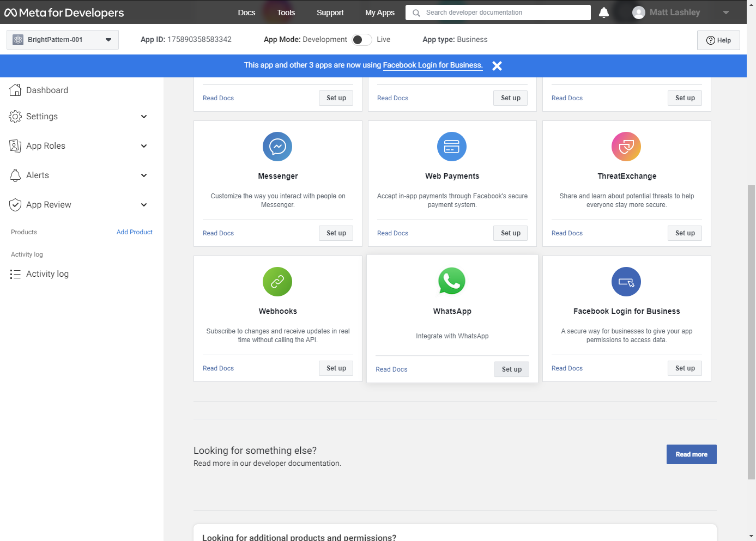Viewport: 756px width, 541px height.
Task: Click the Matt Lashley username
Action: pos(675,13)
